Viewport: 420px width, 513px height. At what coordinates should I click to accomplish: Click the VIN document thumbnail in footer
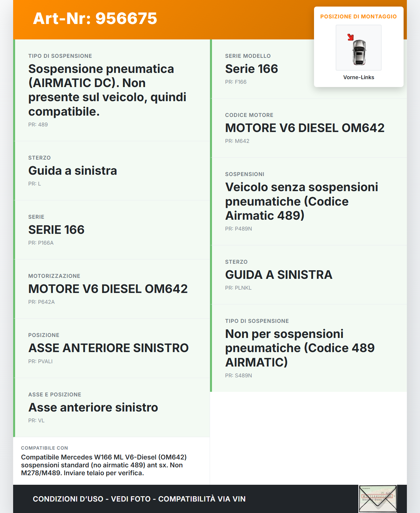377,499
